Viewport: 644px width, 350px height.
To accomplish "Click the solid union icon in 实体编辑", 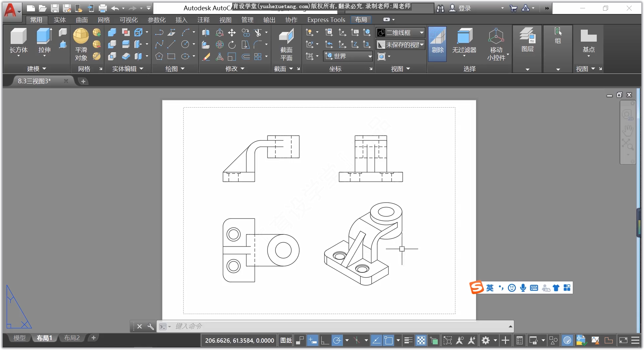I will pyautogui.click(x=112, y=32).
